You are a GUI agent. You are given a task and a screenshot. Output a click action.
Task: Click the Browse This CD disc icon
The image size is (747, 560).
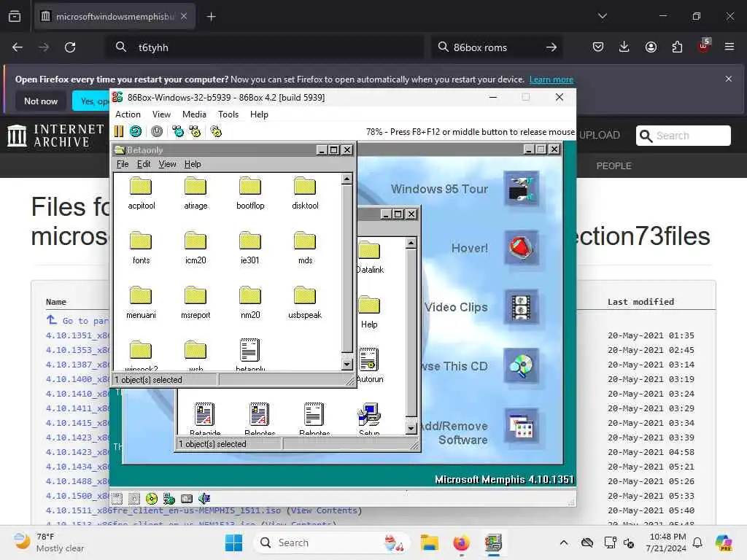521,366
